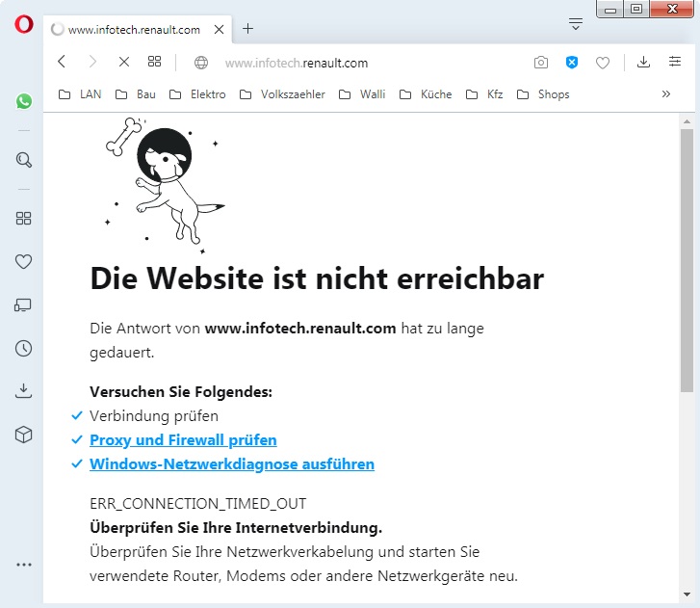
Task: Open Personal News sidebar icon
Action: (23, 305)
